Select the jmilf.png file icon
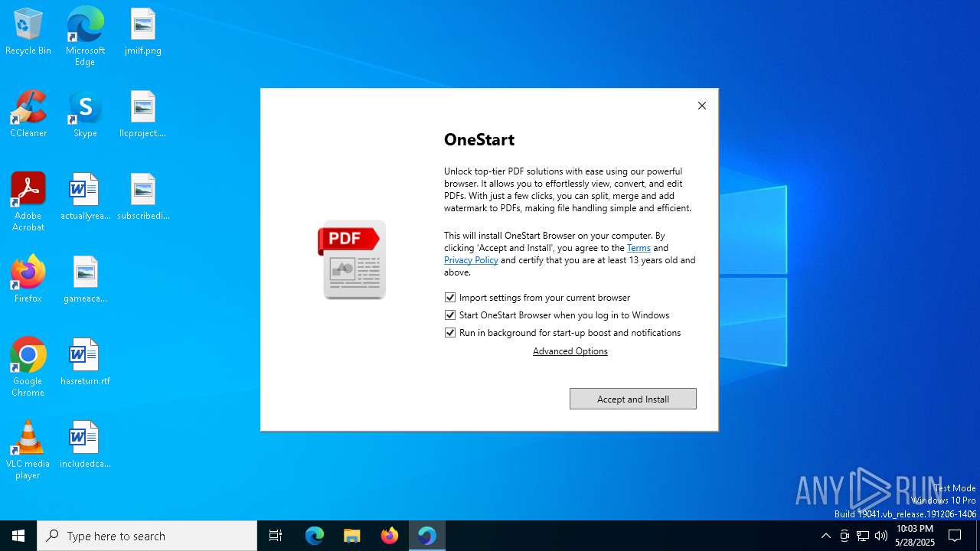Viewport: 980px width, 551px height. 143,31
